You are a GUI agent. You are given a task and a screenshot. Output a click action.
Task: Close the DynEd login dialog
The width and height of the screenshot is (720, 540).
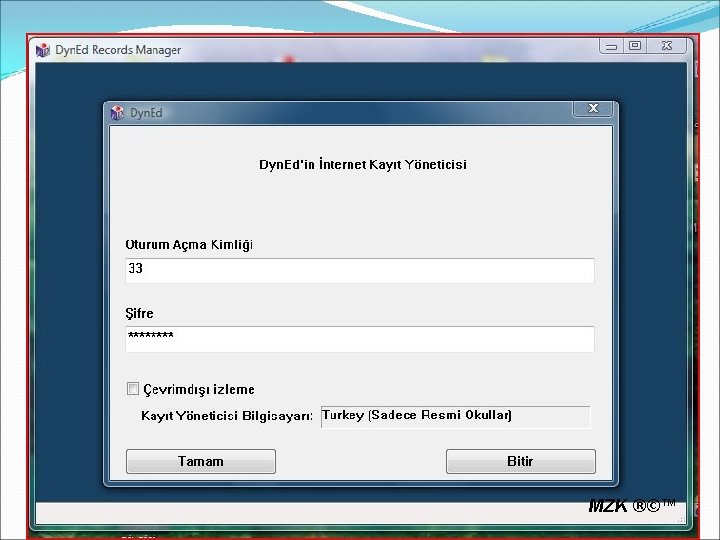point(593,108)
